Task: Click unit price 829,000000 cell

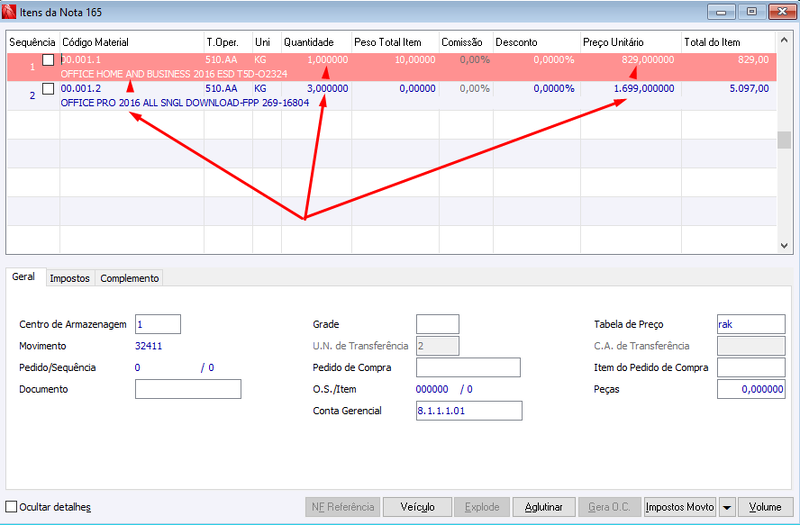Action: (648, 60)
